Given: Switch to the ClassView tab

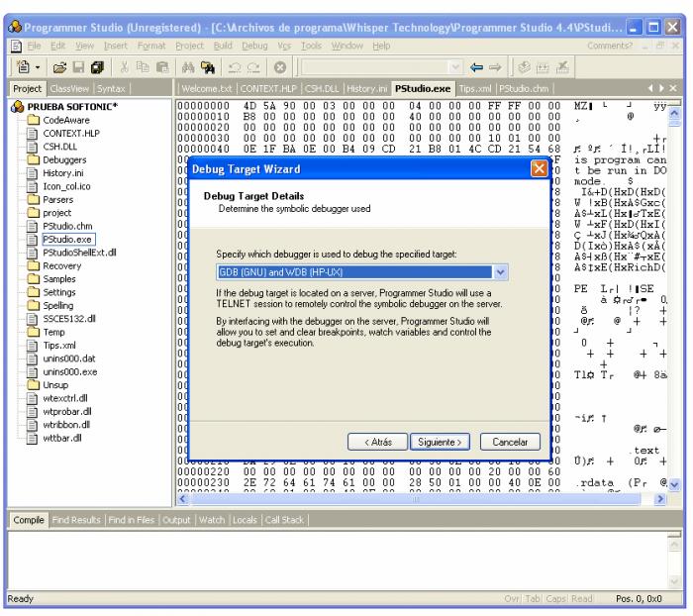Looking at the screenshot, I should pyautogui.click(x=69, y=88).
